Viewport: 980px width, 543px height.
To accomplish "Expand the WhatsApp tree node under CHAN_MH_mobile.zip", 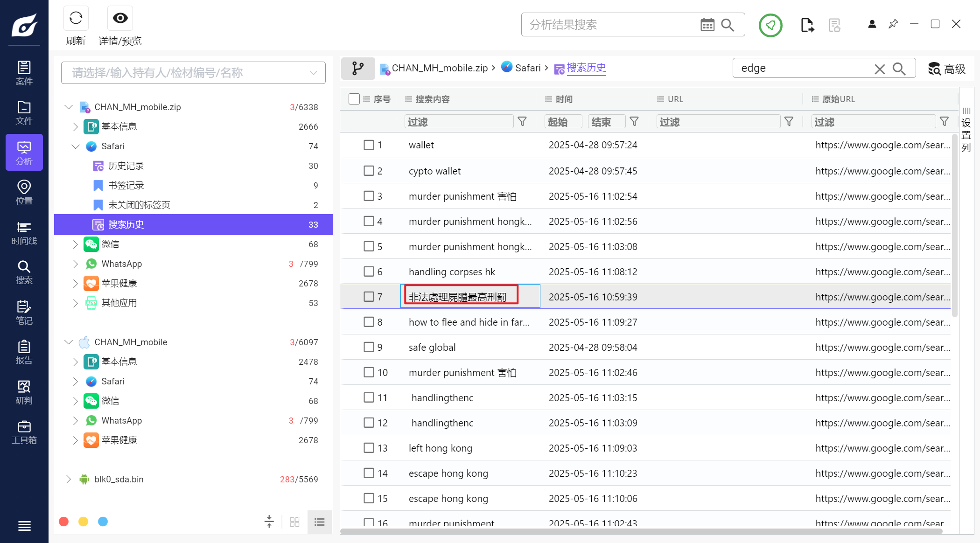I will pyautogui.click(x=75, y=264).
